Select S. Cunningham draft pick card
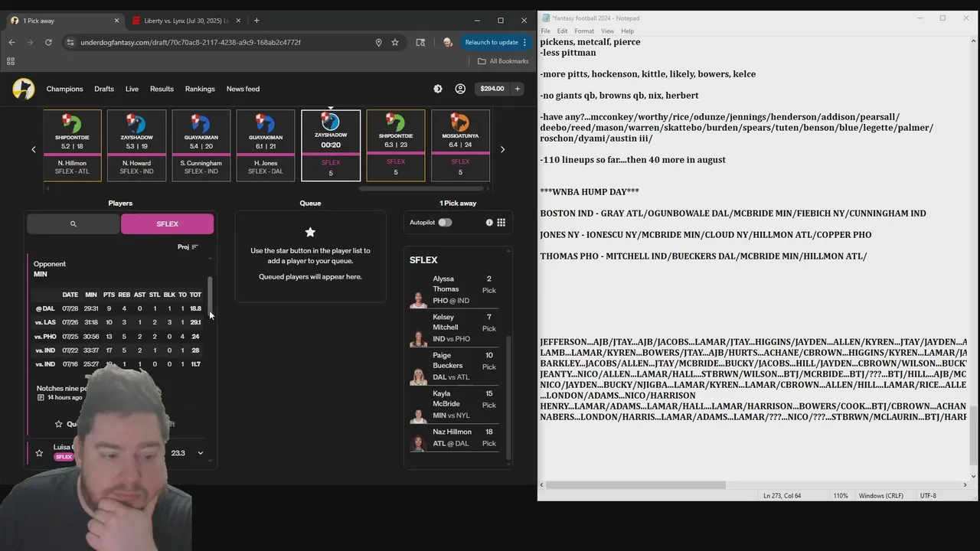The height and width of the screenshot is (551, 980). click(201, 145)
